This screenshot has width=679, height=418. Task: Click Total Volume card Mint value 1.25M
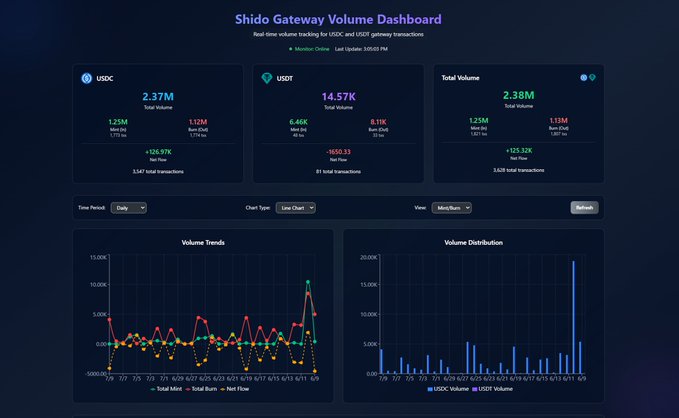[479, 120]
